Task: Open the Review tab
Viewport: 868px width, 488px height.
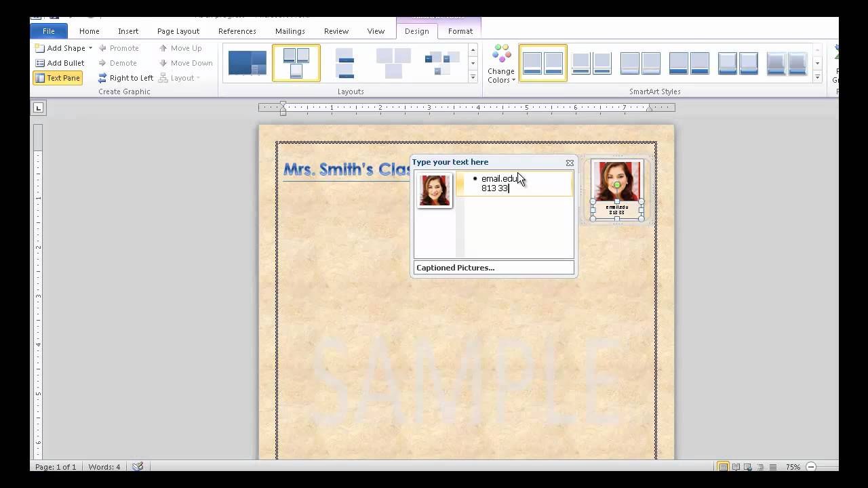Action: [336, 31]
